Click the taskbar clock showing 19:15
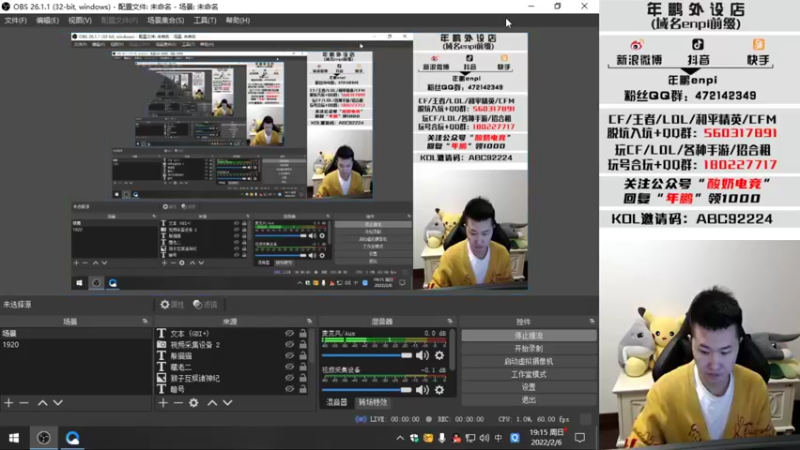The image size is (800, 450). 546,437
